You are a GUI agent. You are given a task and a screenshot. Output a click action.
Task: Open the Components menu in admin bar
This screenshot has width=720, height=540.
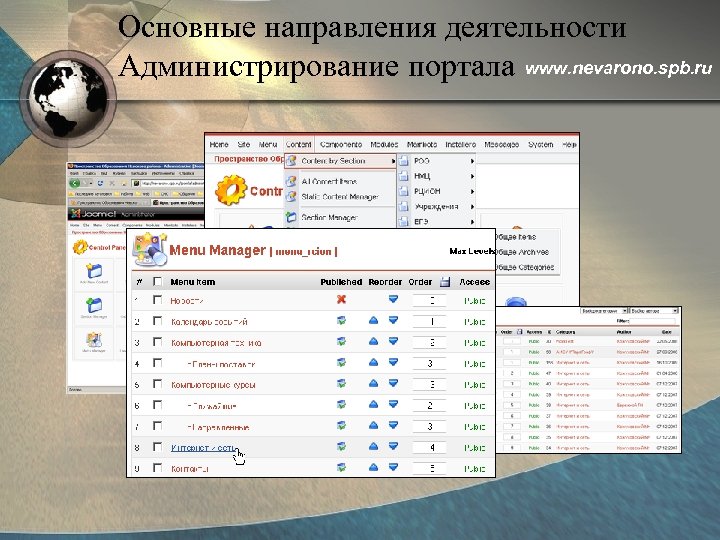(x=341, y=144)
